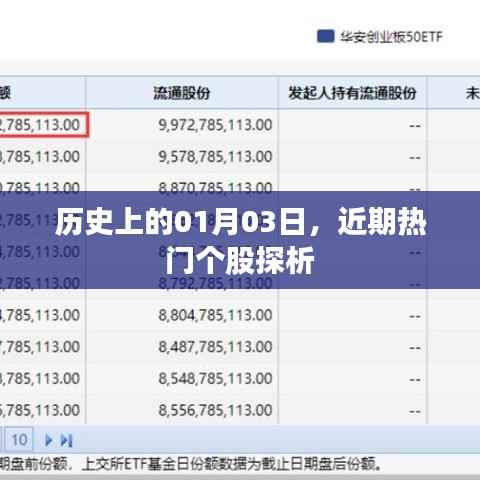This screenshot has width=480, height=480.
Task: Select the 9,972,785,113.00 cell
Action: click(x=215, y=125)
